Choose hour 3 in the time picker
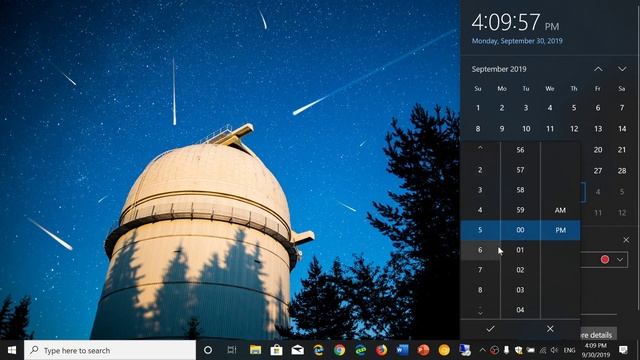 [480, 190]
